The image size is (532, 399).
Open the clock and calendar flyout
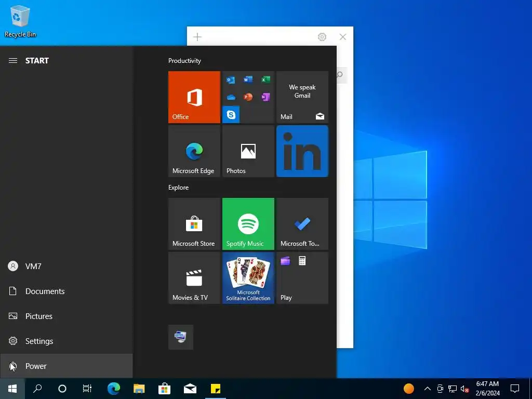[487, 389]
